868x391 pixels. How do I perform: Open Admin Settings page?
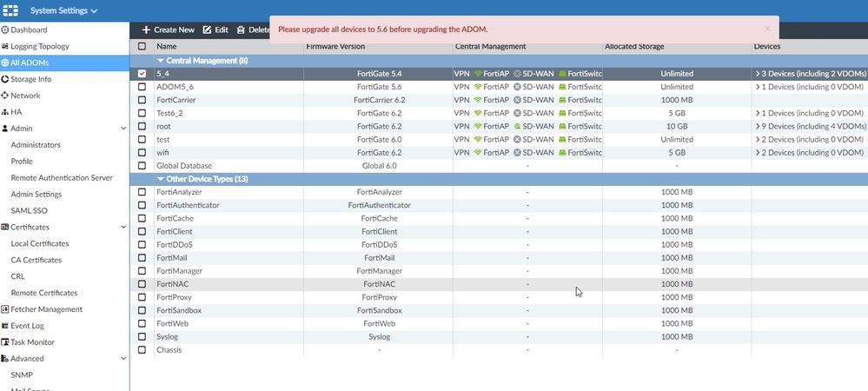tap(36, 195)
